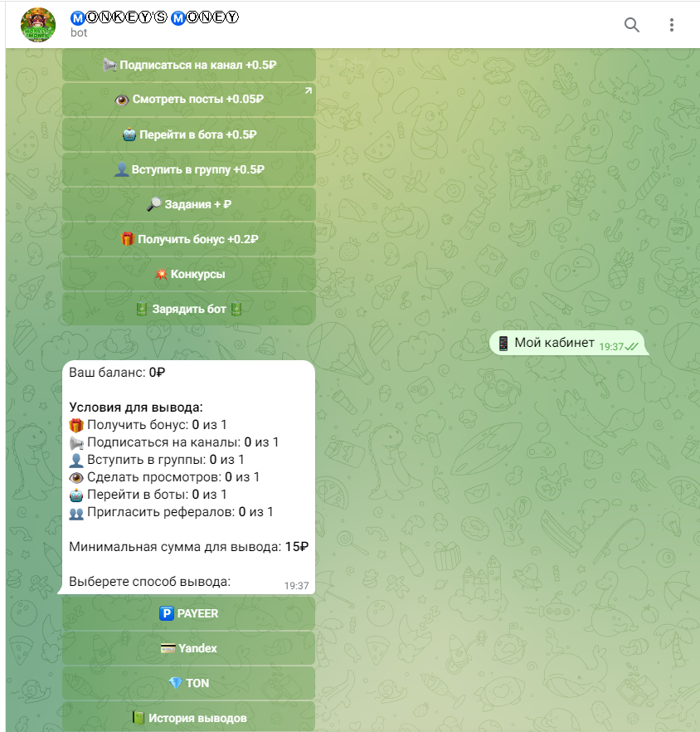700x732 pixels.
Task: Click the double-check read receipt icon
Action: click(631, 347)
